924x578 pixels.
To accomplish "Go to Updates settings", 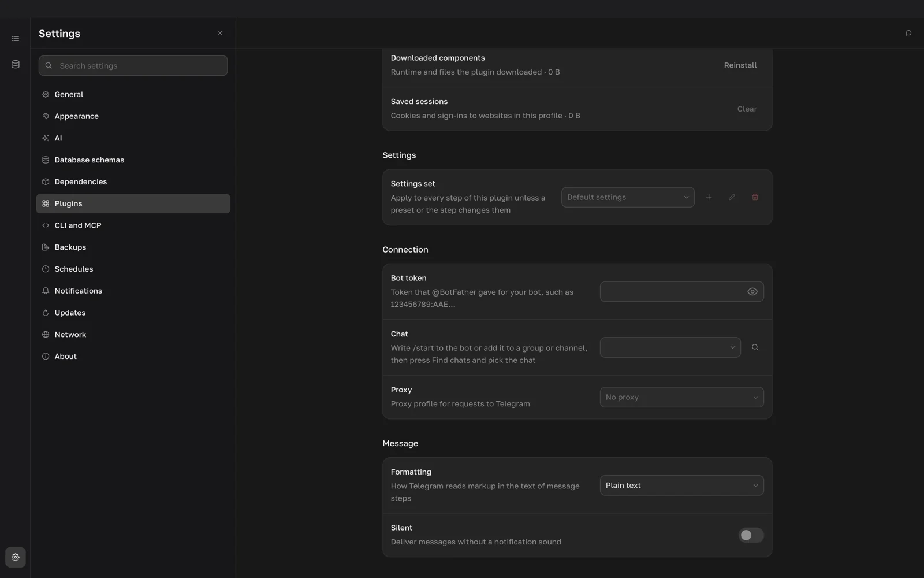I will [133, 313].
